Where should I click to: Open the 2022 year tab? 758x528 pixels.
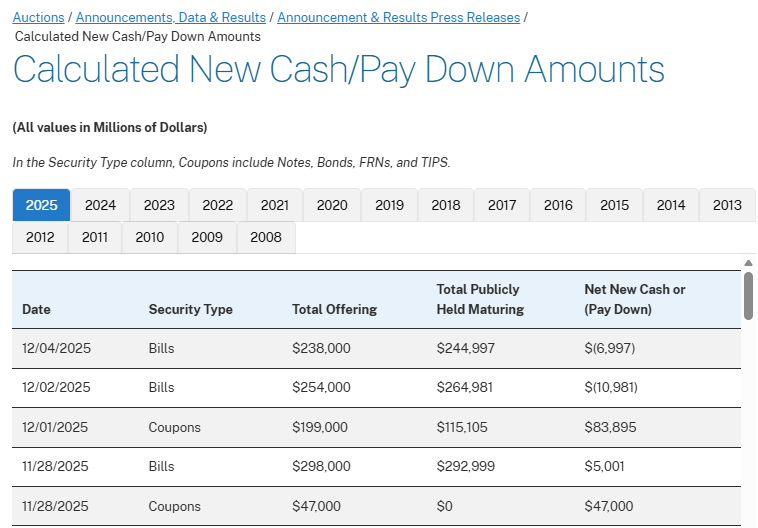(218, 205)
